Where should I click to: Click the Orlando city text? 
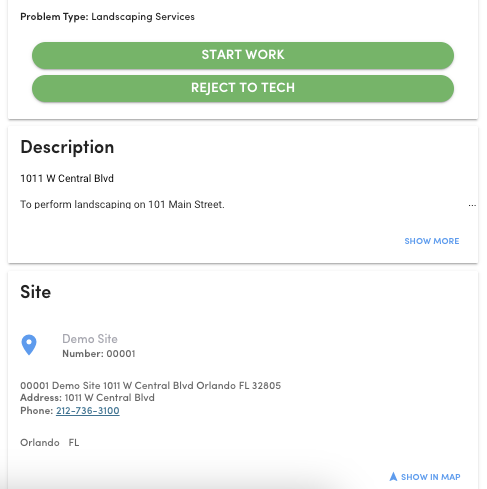[x=40, y=442]
